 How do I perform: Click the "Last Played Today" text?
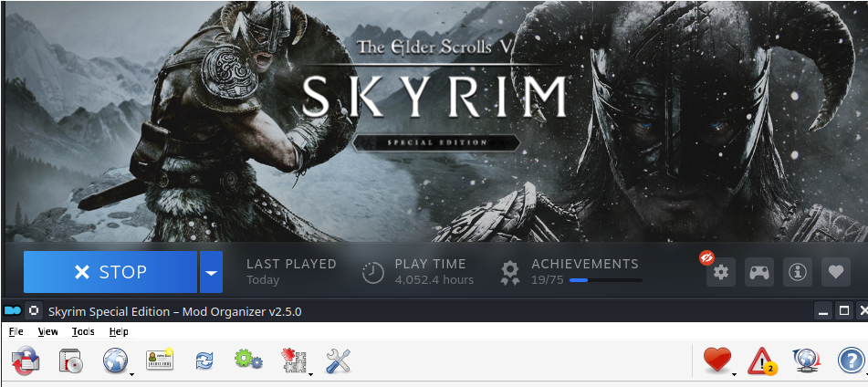[x=291, y=271]
